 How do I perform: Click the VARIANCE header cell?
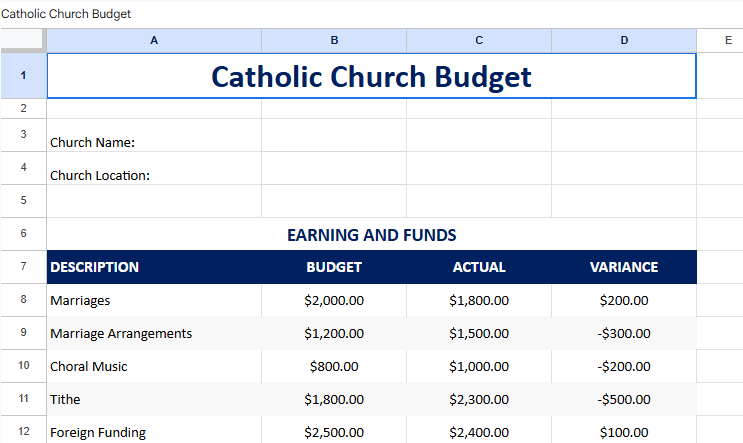coord(624,267)
